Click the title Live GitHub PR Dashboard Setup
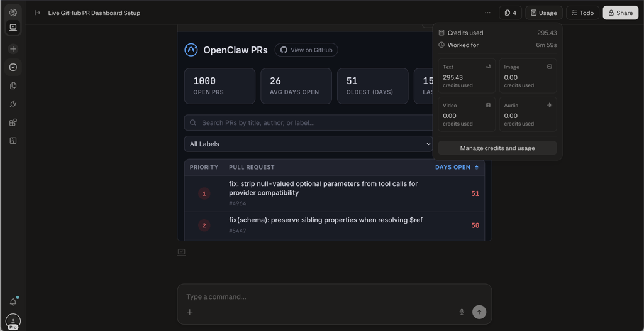Image resolution: width=644 pixels, height=331 pixels. [94, 13]
